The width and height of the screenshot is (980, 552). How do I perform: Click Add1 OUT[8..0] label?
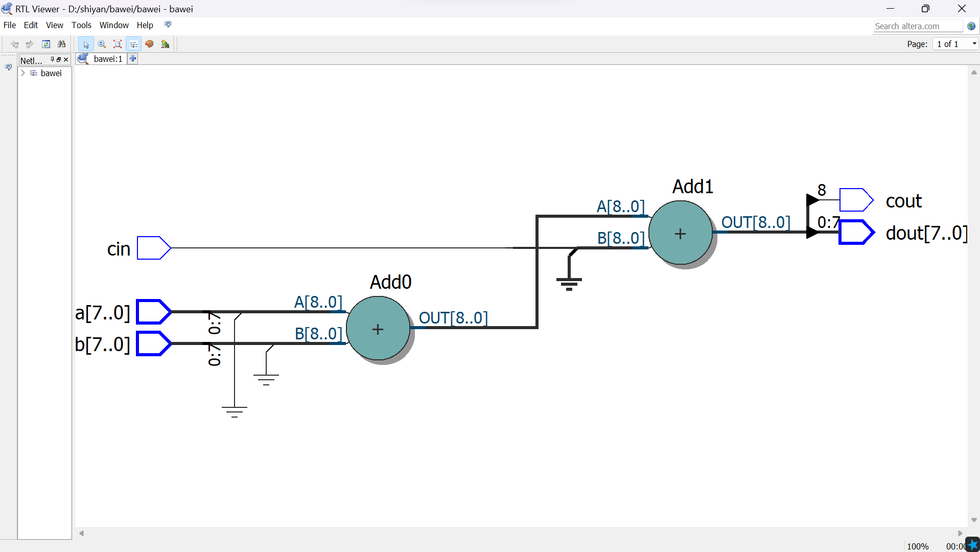click(756, 222)
